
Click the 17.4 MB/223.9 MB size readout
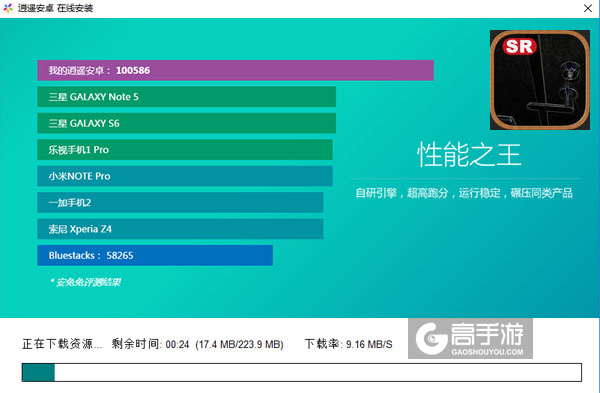(x=240, y=344)
